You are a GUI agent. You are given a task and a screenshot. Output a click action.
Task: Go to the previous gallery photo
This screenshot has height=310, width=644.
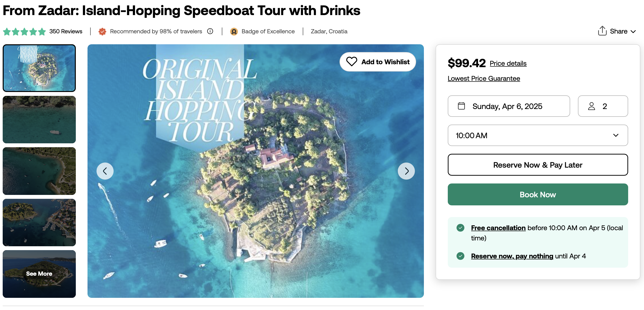click(x=105, y=171)
